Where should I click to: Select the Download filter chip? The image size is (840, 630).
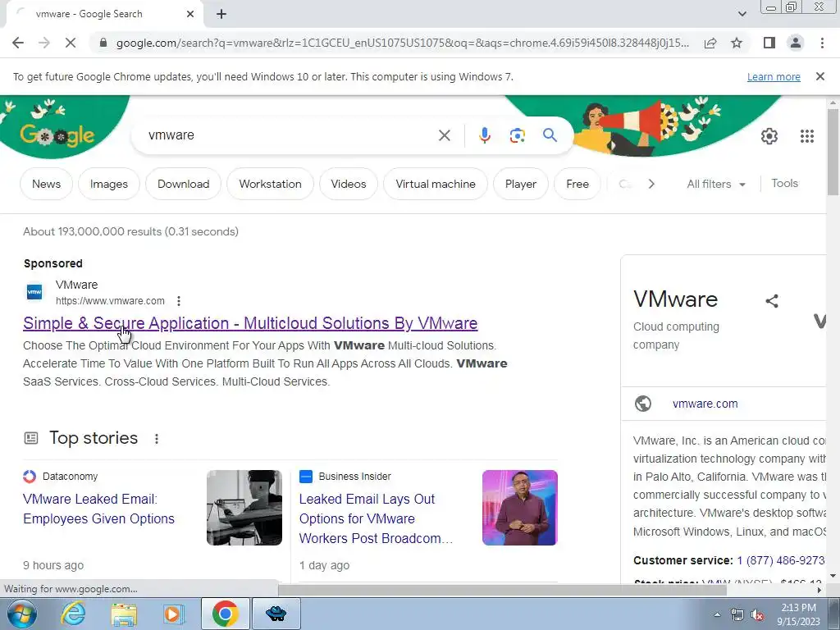(183, 185)
